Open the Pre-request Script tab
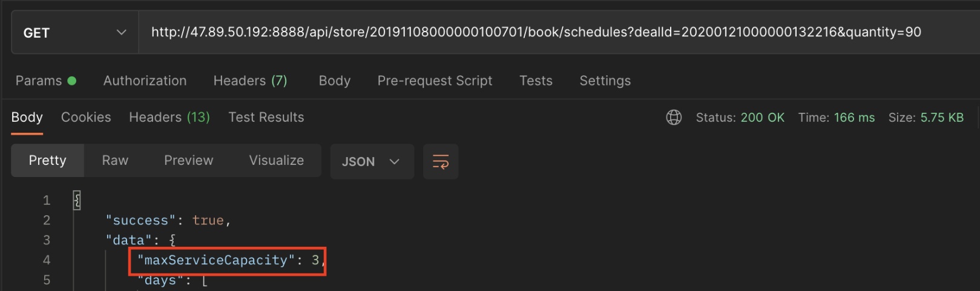 [x=435, y=81]
